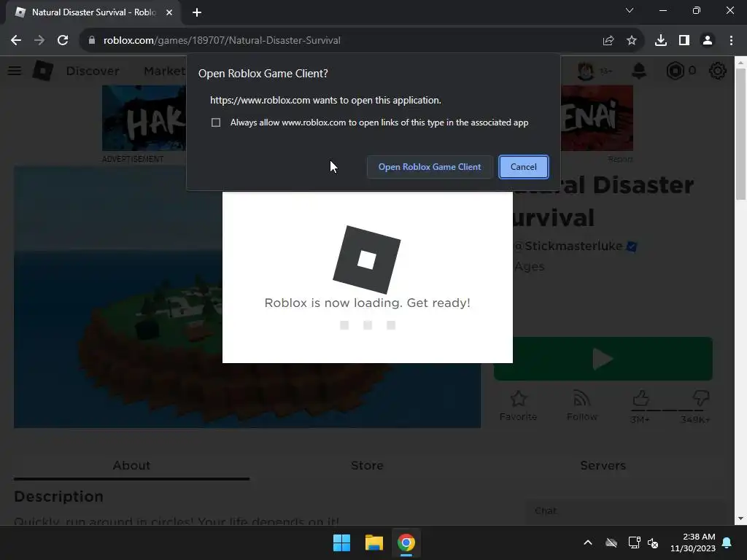This screenshot has width=747, height=560.
Task: Open File Explorer from the taskbar
Action: tap(374, 542)
